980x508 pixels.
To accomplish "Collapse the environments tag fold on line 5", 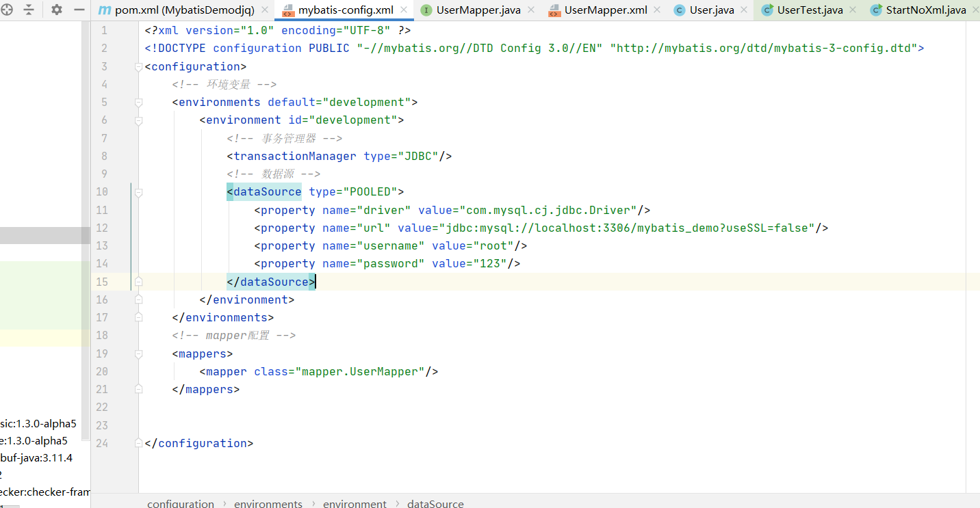I will pyautogui.click(x=138, y=102).
